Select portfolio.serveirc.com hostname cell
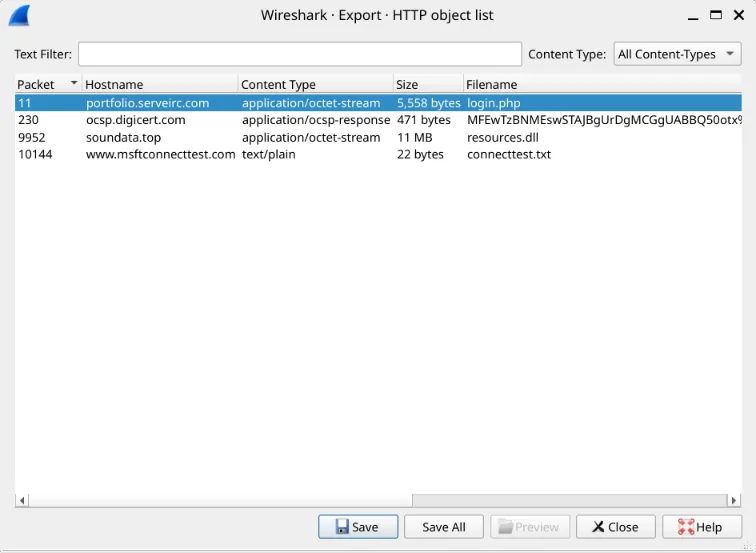Viewport: 756px width, 553px height. 148,103
